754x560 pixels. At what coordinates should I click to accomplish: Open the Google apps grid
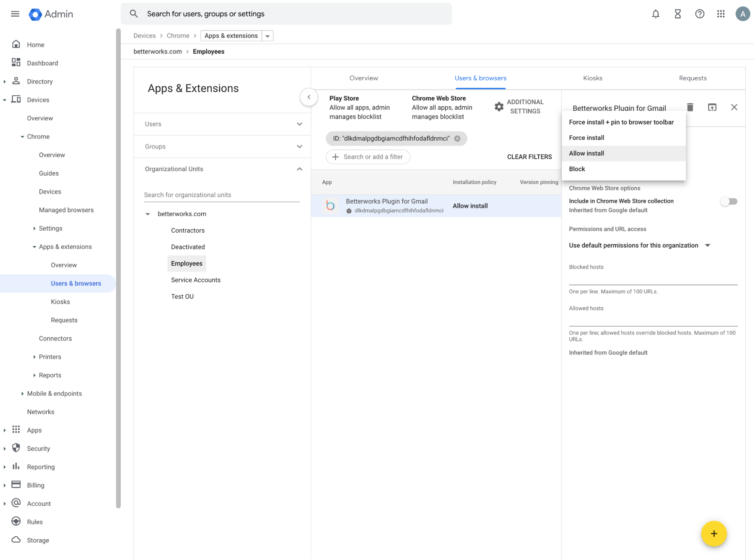tap(721, 14)
